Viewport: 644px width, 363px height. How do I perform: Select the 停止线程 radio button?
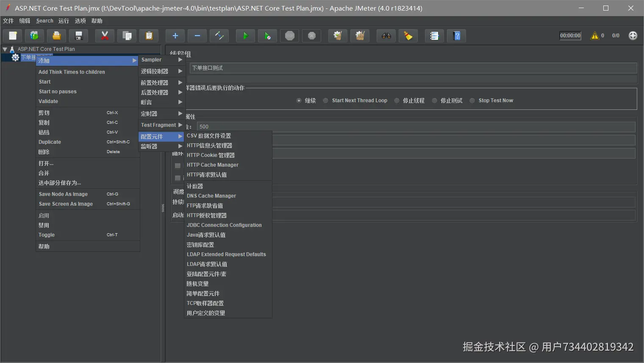point(397,101)
